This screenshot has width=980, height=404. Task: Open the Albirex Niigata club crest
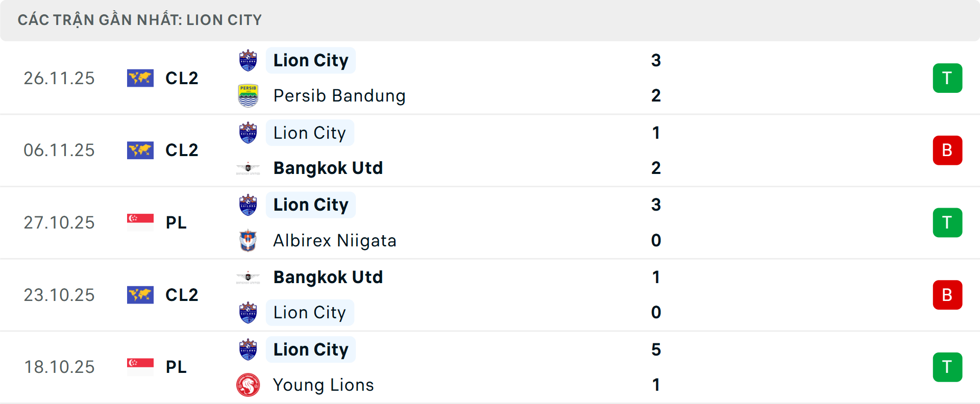click(x=249, y=240)
